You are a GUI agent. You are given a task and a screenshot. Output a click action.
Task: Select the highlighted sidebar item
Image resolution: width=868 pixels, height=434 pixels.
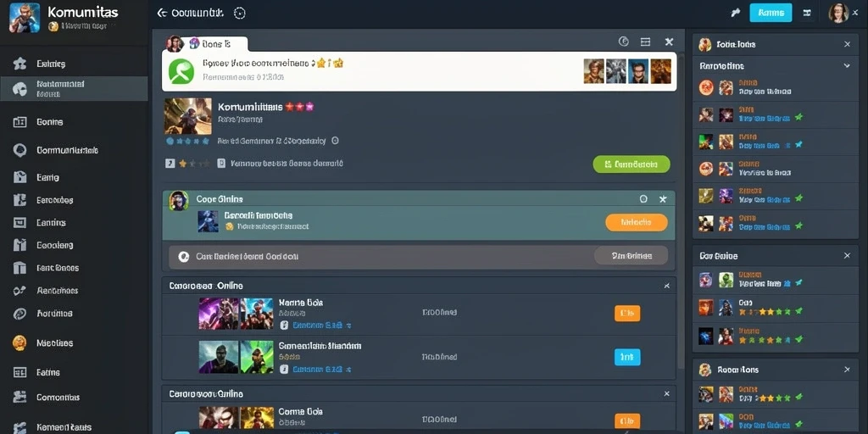(x=74, y=88)
